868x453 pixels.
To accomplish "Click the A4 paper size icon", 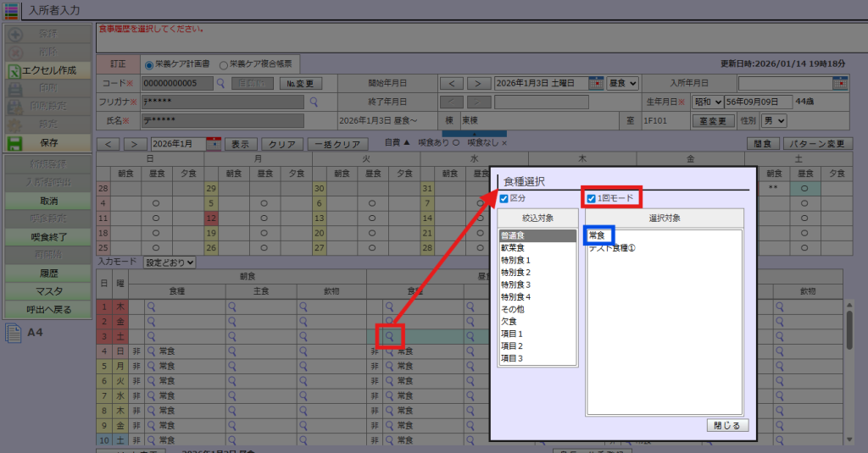I will [x=14, y=333].
